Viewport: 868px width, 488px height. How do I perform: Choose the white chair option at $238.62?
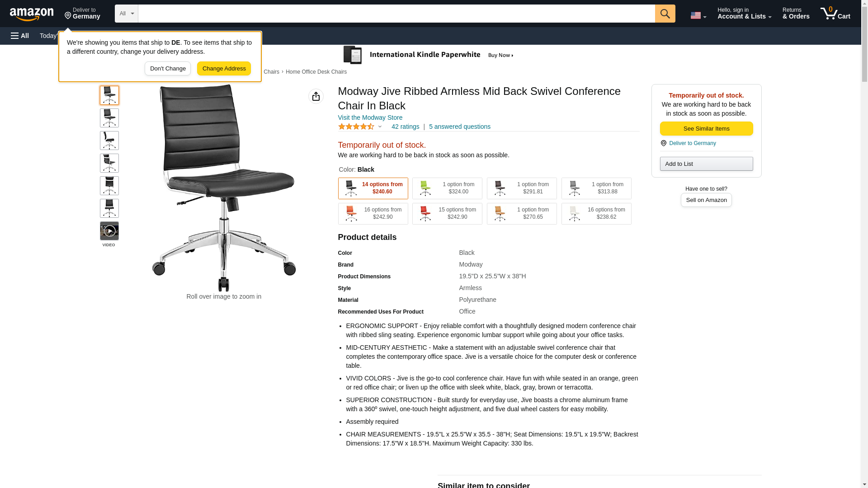[x=596, y=214]
